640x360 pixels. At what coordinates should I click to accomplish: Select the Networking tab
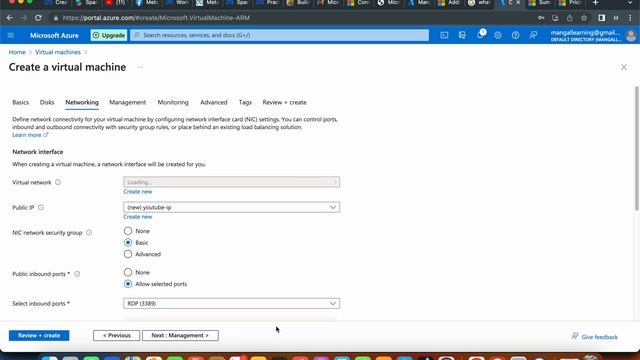[x=82, y=102]
